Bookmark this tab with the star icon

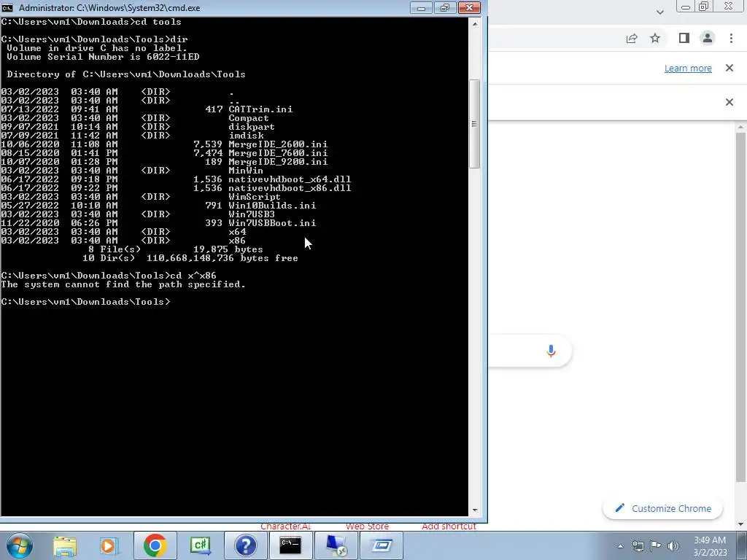[655, 38]
